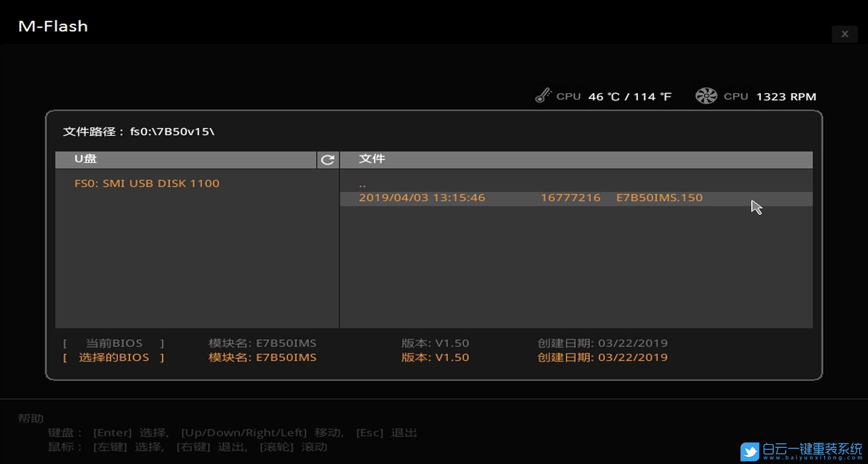The height and width of the screenshot is (464, 868).
Task: Click the CPU thermometer icon
Action: pyautogui.click(x=543, y=95)
